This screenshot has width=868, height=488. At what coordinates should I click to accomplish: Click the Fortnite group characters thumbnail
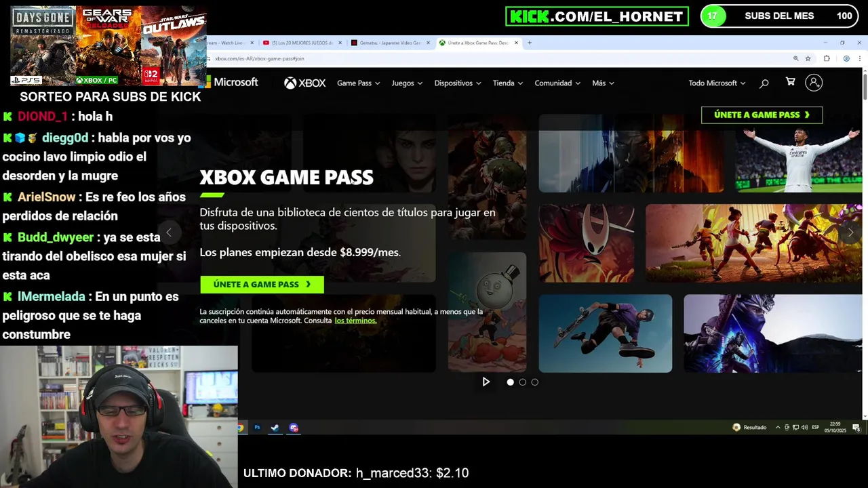tap(754, 243)
